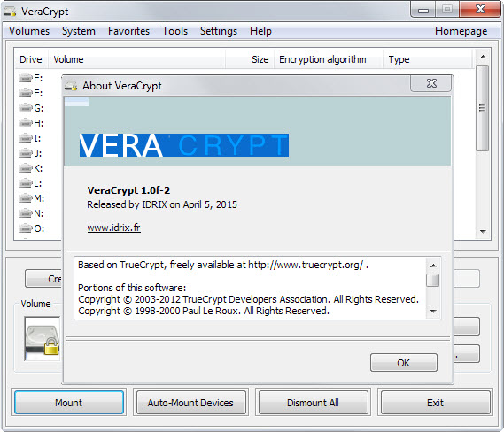The image size is (504, 432).
Task: Click the 'Based on TrueCrypt' line
Action: (223, 265)
